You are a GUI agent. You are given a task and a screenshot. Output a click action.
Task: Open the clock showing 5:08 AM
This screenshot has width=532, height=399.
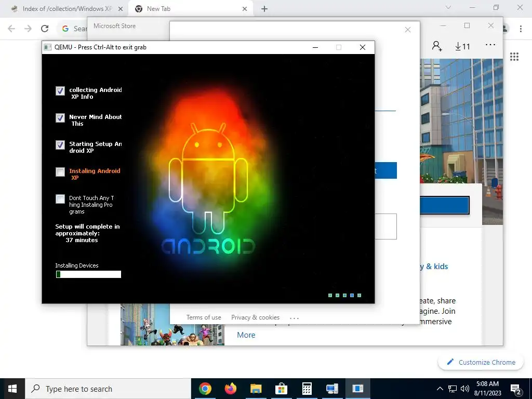(487, 389)
